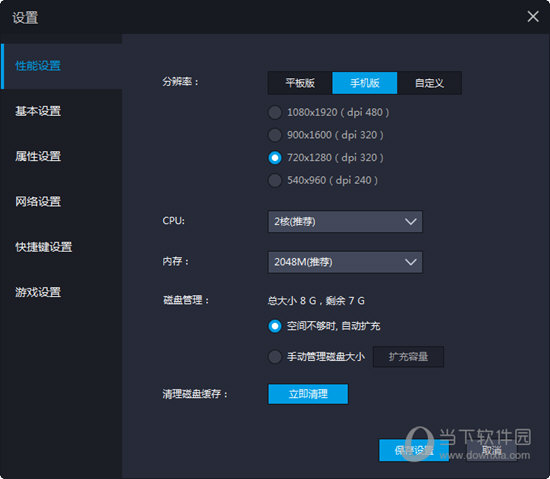Click 立即清理 to clear disk cache
Image resolution: width=550 pixels, height=479 pixels.
click(x=308, y=394)
